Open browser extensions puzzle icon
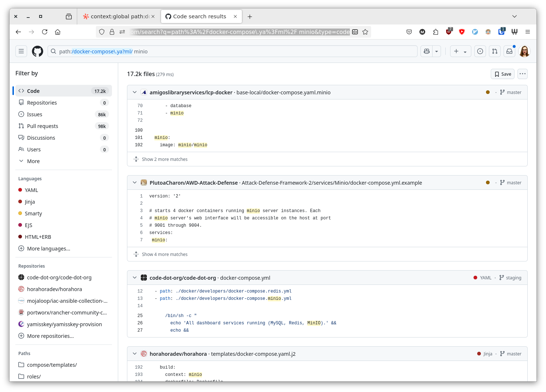Image resolution: width=546 pixels, height=392 pixels. [435, 32]
